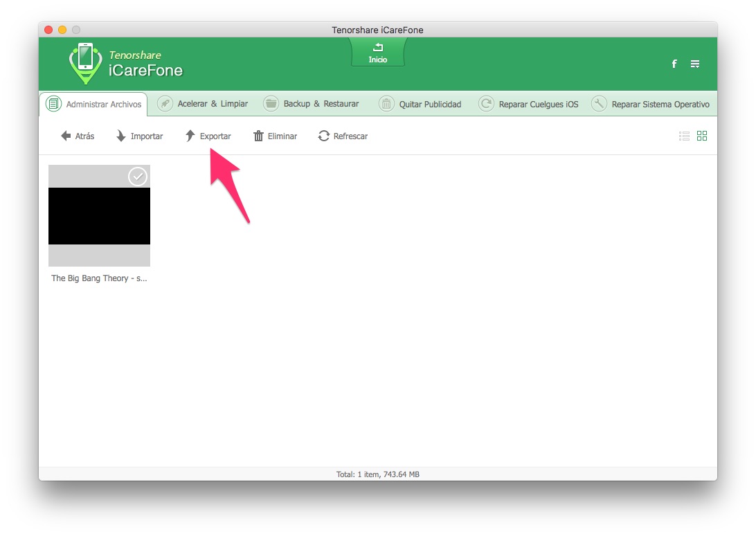Switch to list view icon
The image size is (756, 536).
[x=684, y=136]
